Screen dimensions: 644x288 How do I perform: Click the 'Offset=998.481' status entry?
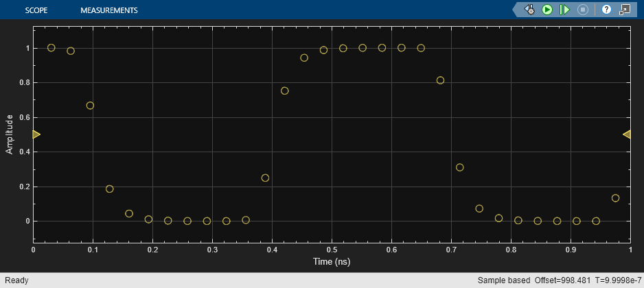563,280
